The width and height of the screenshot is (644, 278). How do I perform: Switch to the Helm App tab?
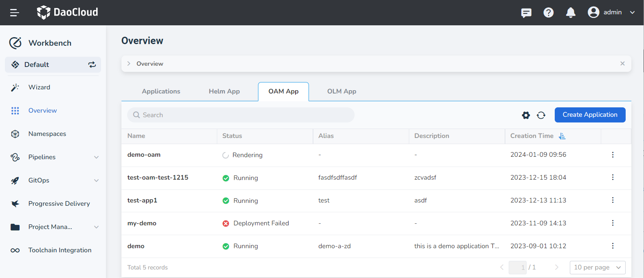pyautogui.click(x=224, y=91)
